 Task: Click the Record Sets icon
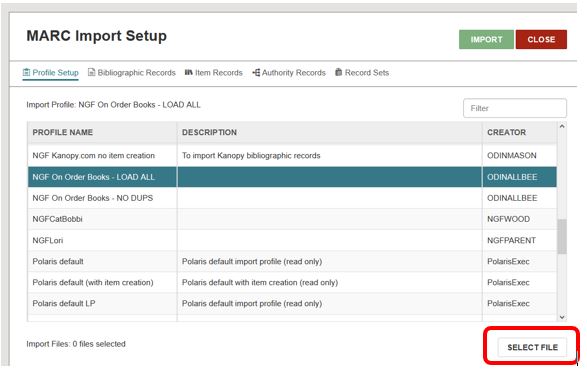click(338, 72)
